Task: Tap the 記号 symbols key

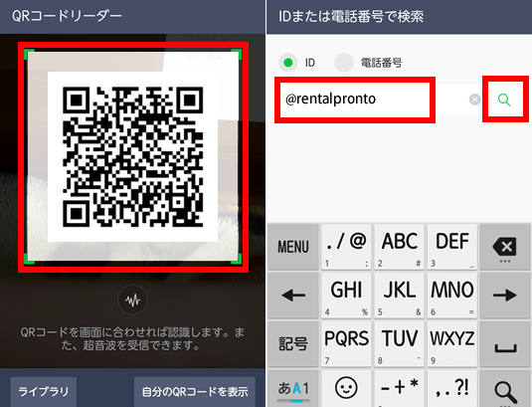Action: 293,344
